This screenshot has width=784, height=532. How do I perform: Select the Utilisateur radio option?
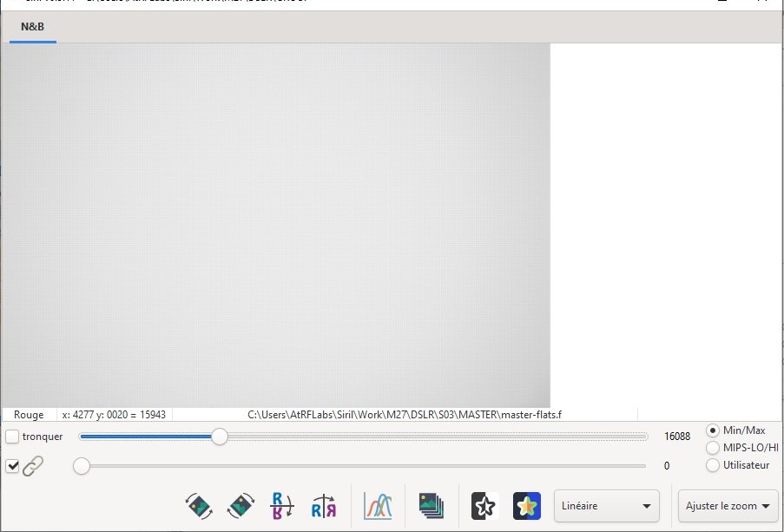pos(713,465)
